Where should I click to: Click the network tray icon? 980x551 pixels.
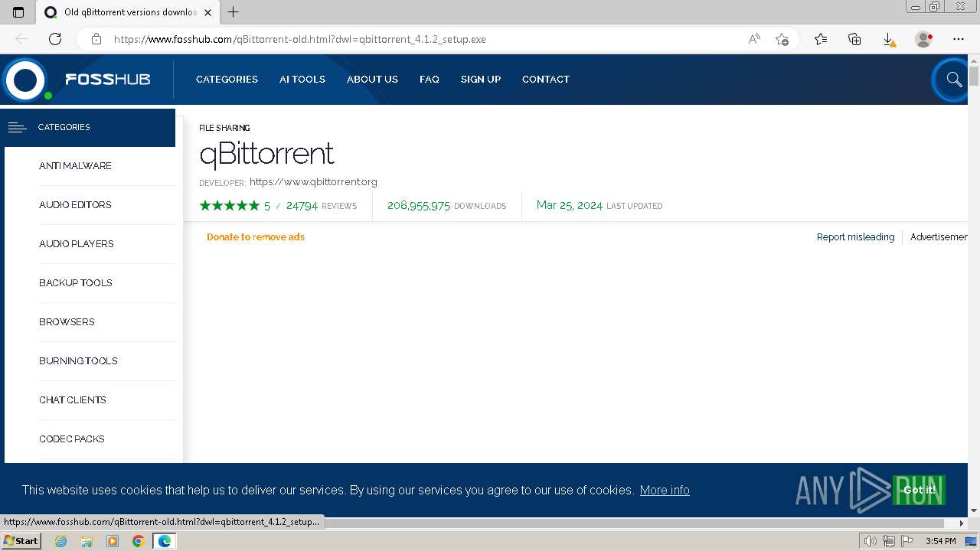[x=888, y=541]
